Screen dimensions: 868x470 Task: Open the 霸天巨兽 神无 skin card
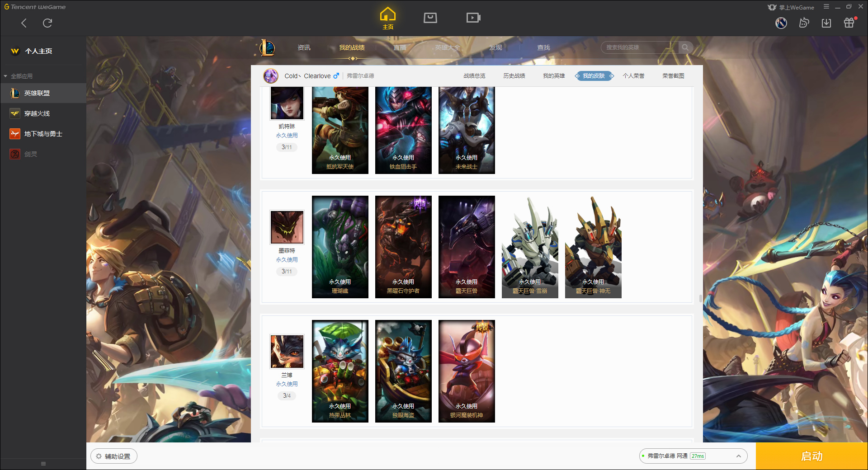tap(593, 247)
